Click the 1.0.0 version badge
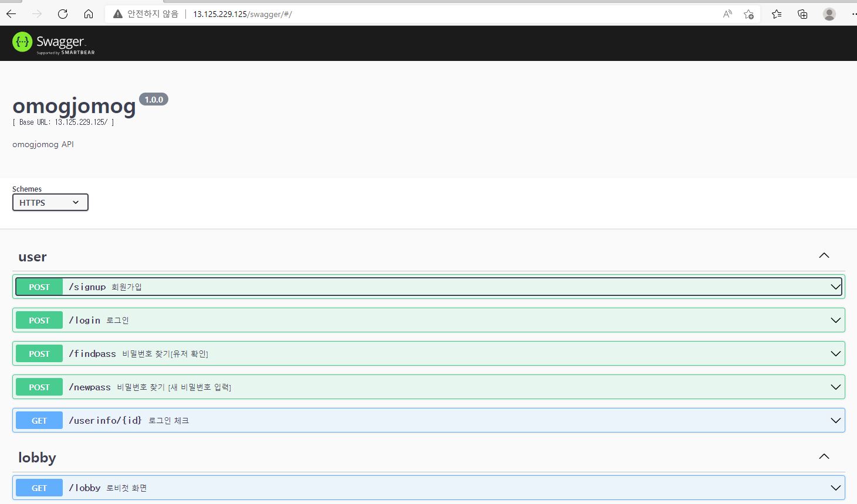The image size is (857, 504). point(154,99)
